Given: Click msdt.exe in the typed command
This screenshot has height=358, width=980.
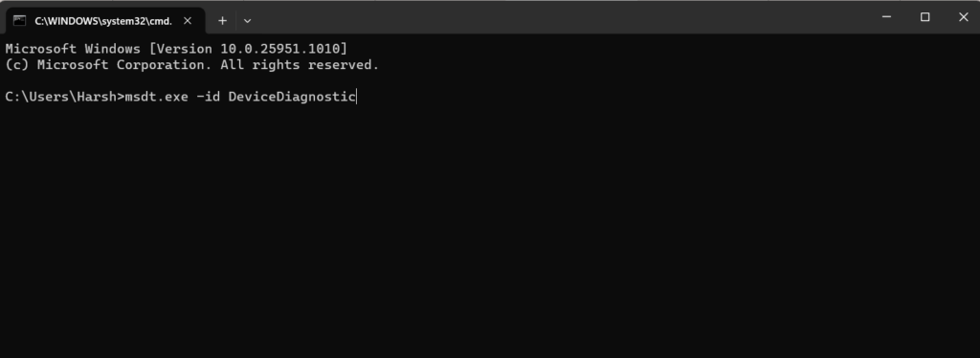Looking at the screenshot, I should point(156,97).
